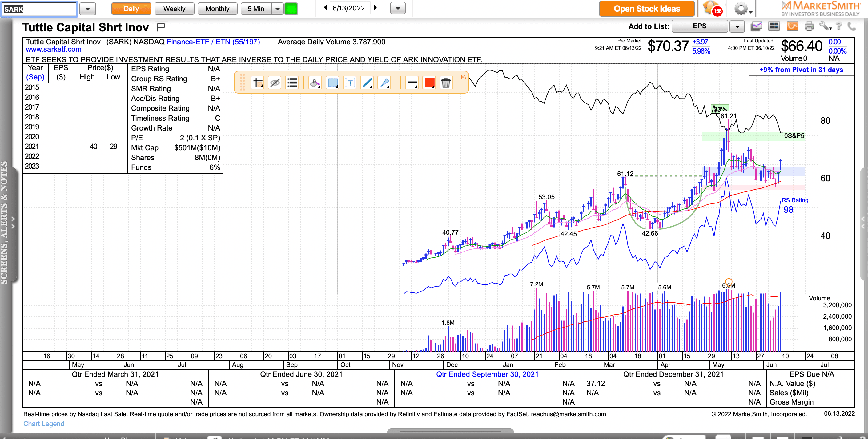
Task: Select the text box annotation tool
Action: tap(350, 83)
